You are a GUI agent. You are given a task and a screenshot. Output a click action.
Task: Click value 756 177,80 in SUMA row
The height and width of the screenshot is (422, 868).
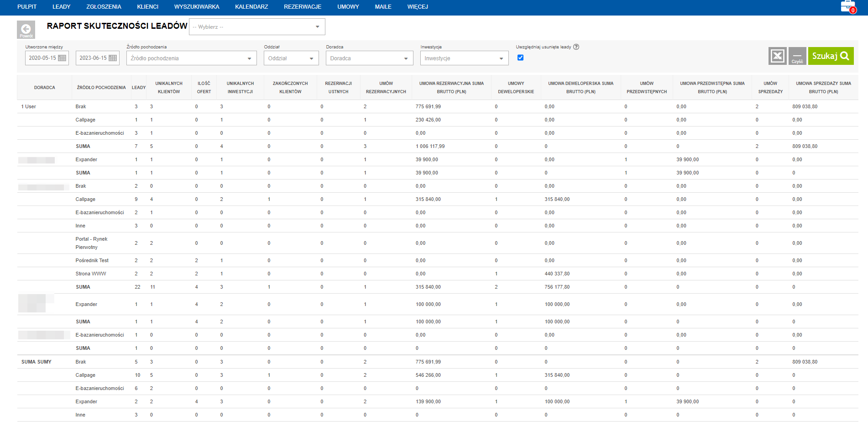point(557,287)
